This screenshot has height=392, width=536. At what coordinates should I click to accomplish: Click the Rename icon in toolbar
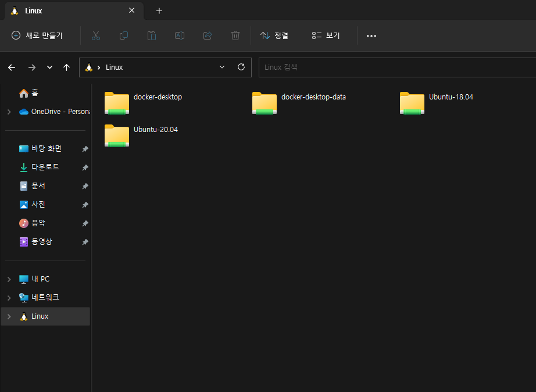180,35
